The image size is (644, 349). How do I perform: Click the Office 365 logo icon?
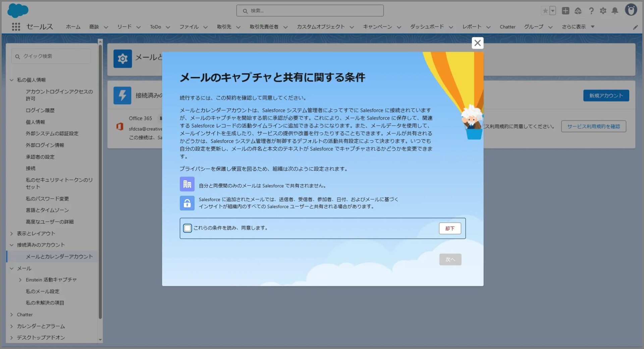click(x=120, y=126)
